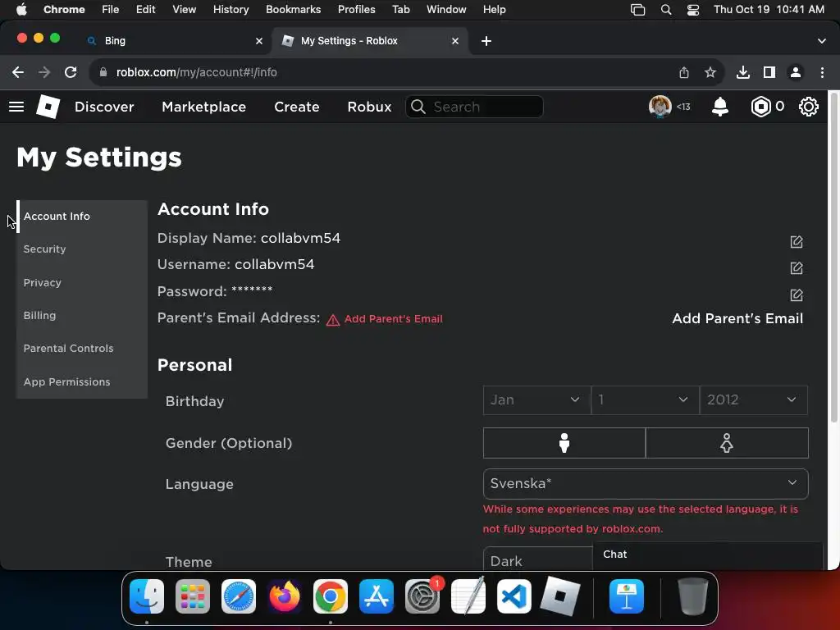Open the birthday month dropdown Jan
840x630 pixels.
pos(536,400)
